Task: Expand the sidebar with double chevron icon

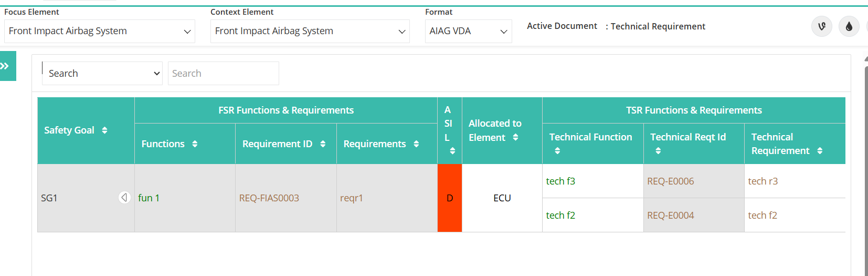Action: [6, 66]
